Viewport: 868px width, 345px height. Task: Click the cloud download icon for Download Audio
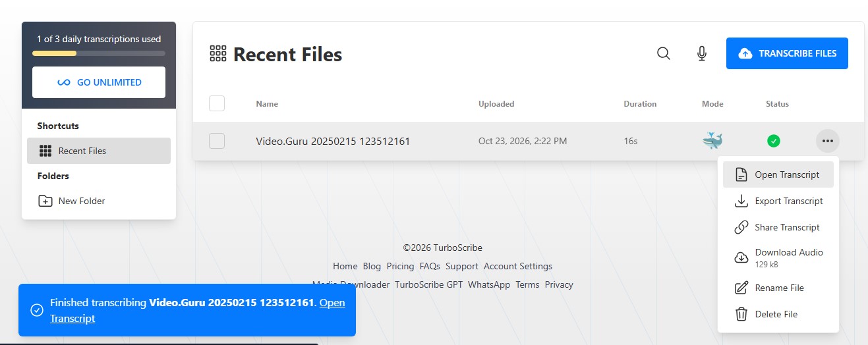point(741,257)
